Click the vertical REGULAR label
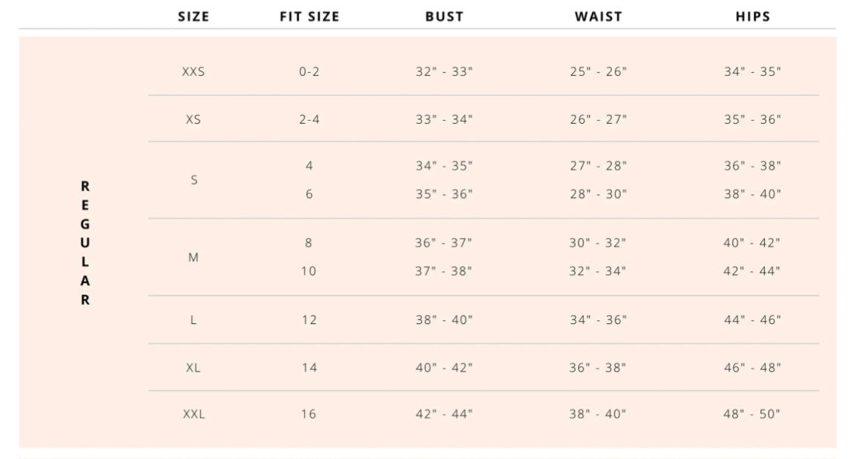The image size is (868, 459). 85,242
